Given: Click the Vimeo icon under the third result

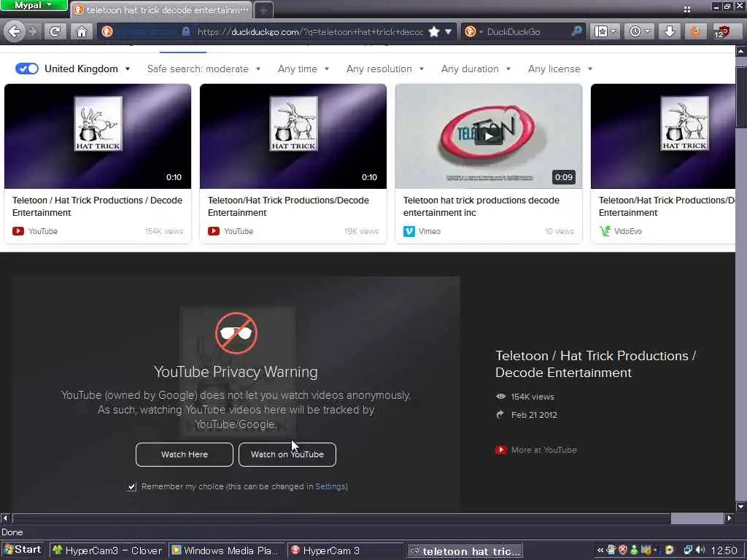Looking at the screenshot, I should 409,231.
